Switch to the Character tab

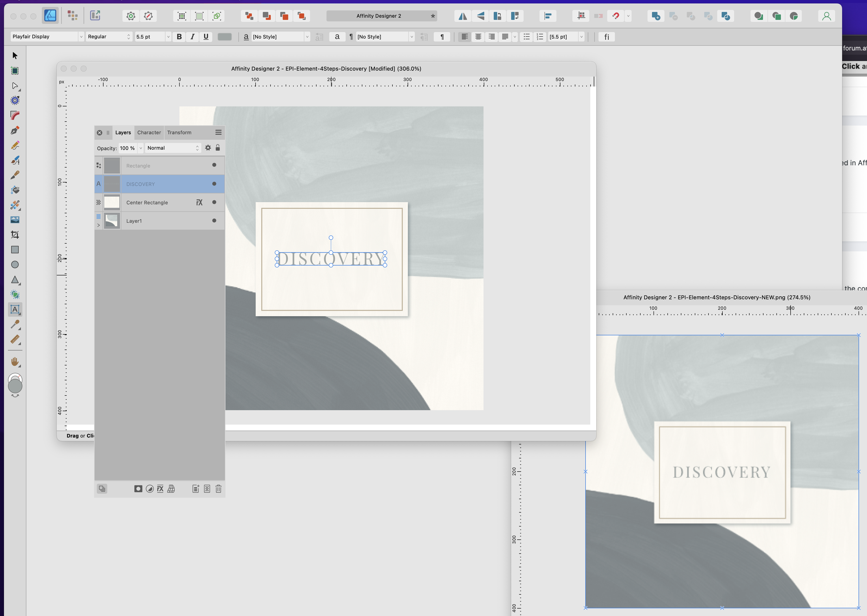click(x=149, y=132)
